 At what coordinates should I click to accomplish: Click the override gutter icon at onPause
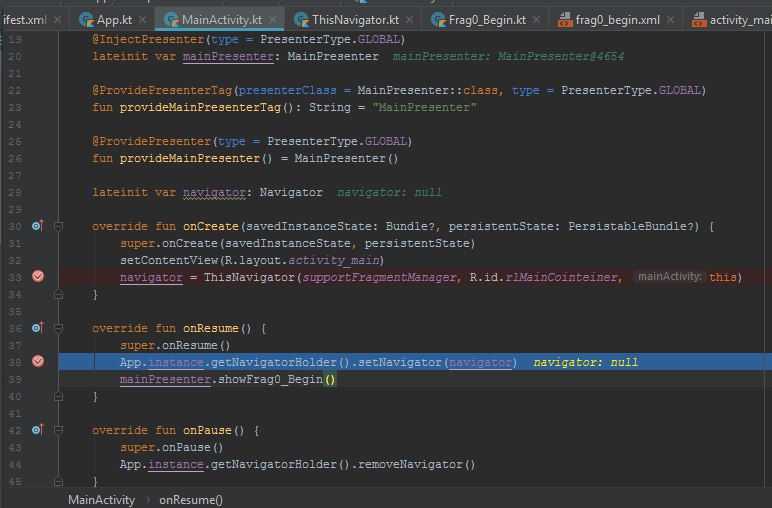click(x=38, y=430)
